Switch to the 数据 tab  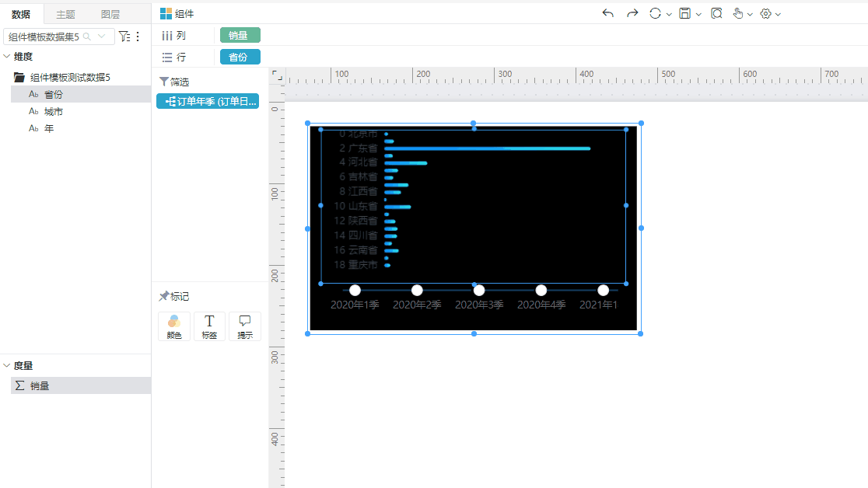pyautogui.click(x=21, y=15)
